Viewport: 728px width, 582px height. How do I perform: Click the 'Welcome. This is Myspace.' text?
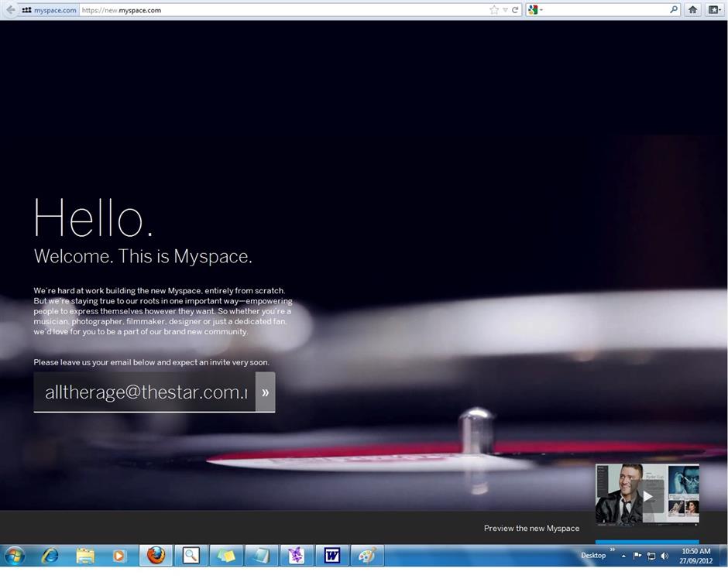tap(143, 256)
